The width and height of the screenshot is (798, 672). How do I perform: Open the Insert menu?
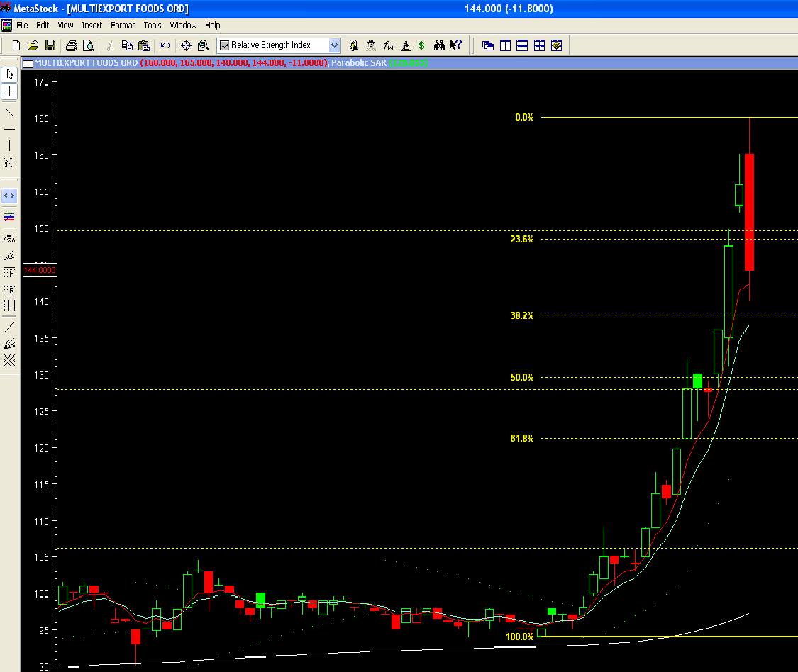click(92, 26)
